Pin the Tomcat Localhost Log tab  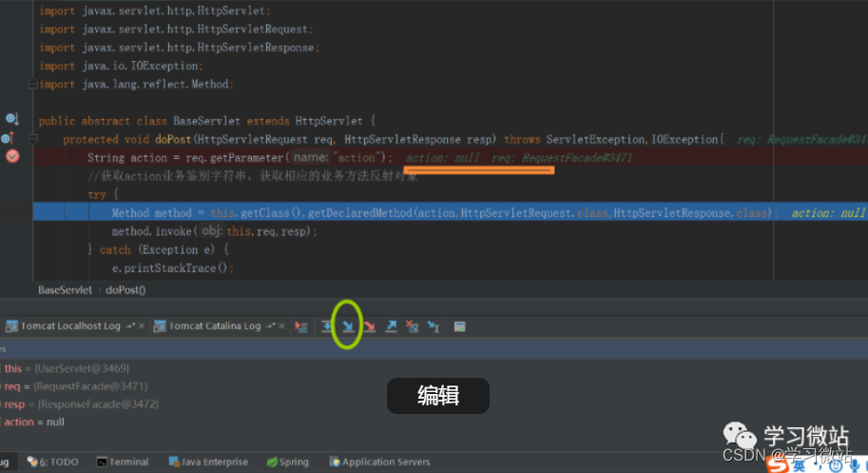(130, 326)
